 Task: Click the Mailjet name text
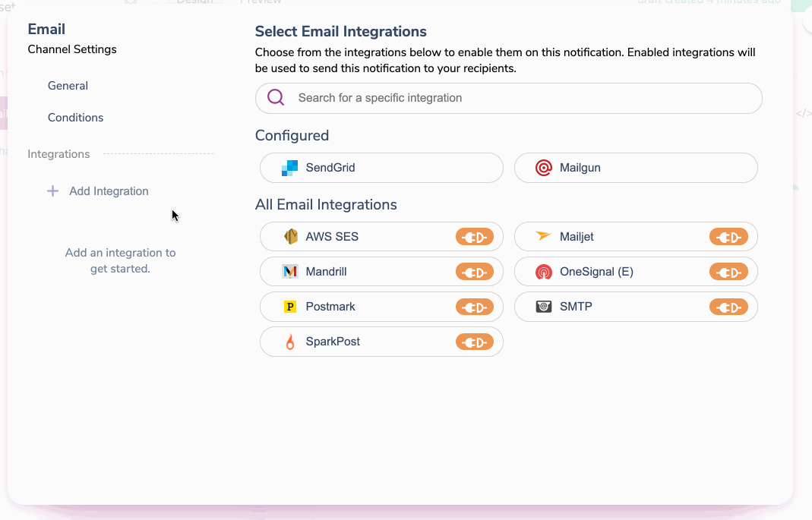577,236
